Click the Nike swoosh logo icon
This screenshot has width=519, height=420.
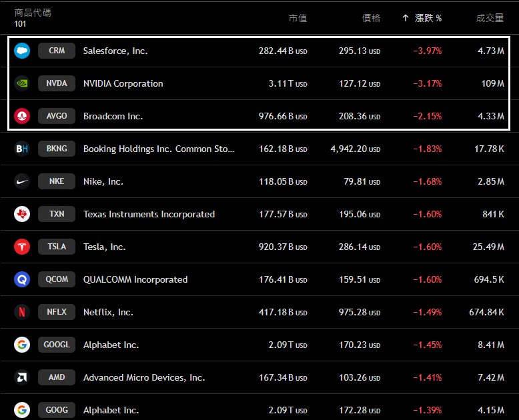(x=22, y=181)
